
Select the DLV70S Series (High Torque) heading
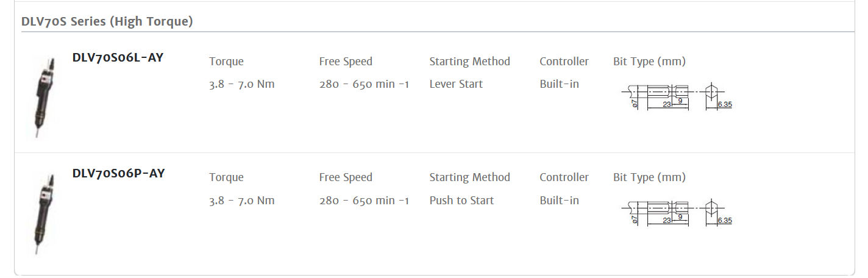(x=107, y=21)
